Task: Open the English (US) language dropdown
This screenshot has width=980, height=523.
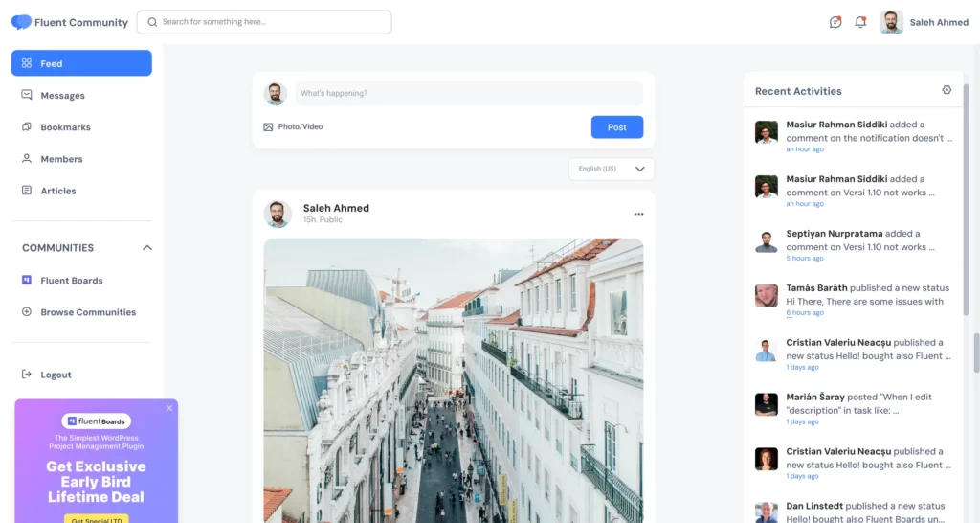Action: 612,169
